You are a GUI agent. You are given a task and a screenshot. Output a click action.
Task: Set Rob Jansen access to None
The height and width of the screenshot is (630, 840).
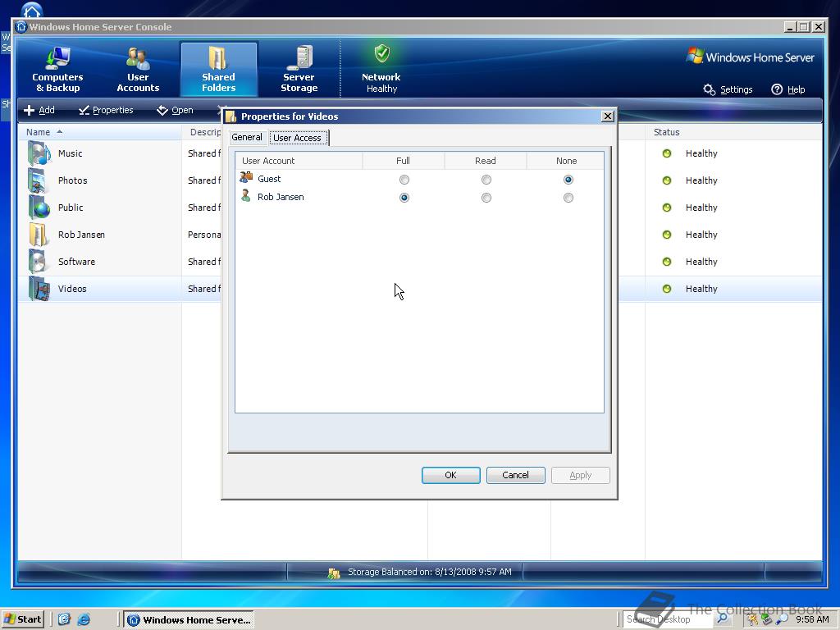[568, 198]
